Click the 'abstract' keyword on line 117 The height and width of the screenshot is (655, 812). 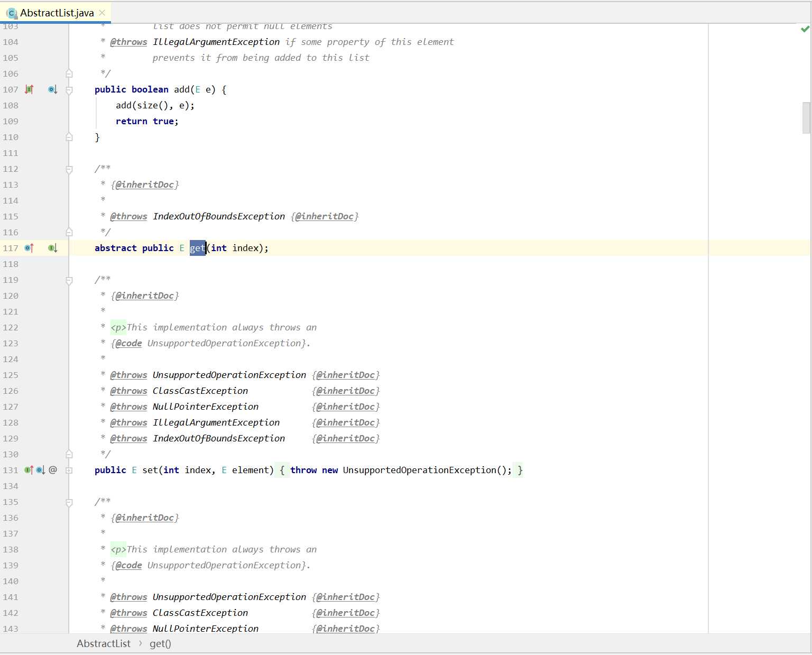[x=115, y=248]
